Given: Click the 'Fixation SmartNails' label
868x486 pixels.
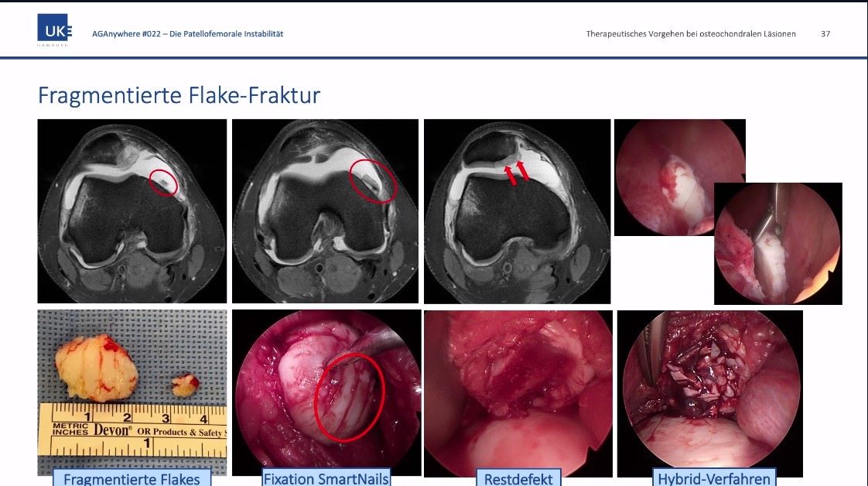Looking at the screenshot, I should (x=326, y=478).
